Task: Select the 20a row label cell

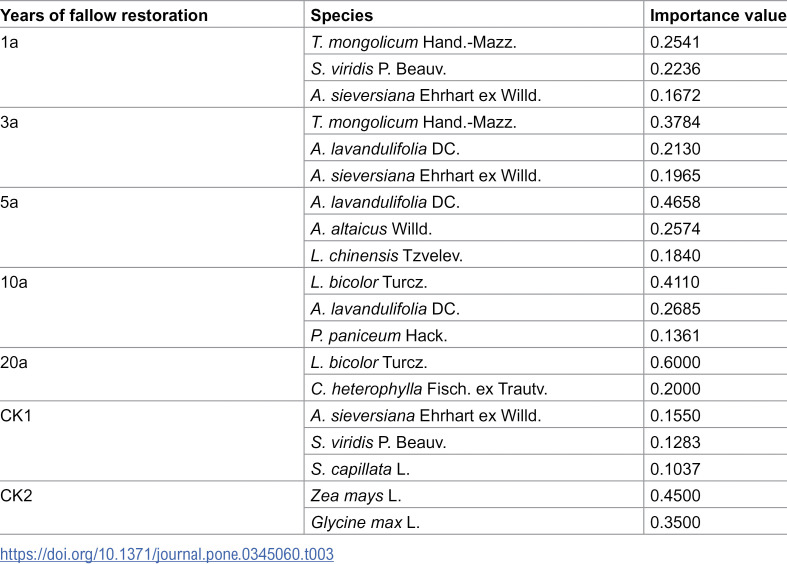Action: (x=152, y=374)
